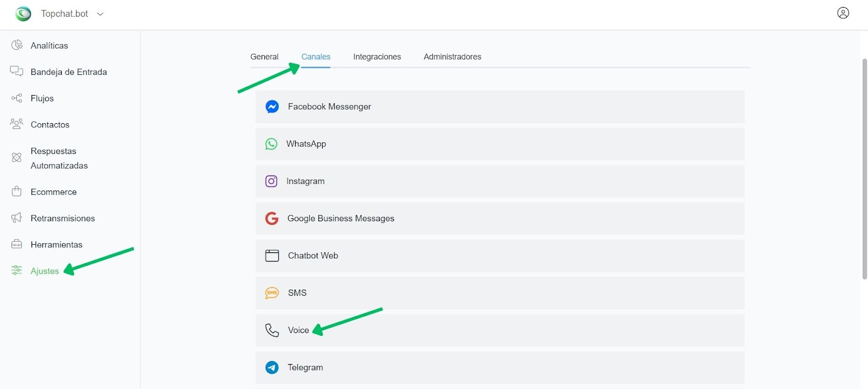Open the Flujos section
This screenshot has height=389, width=868.
tap(42, 98)
